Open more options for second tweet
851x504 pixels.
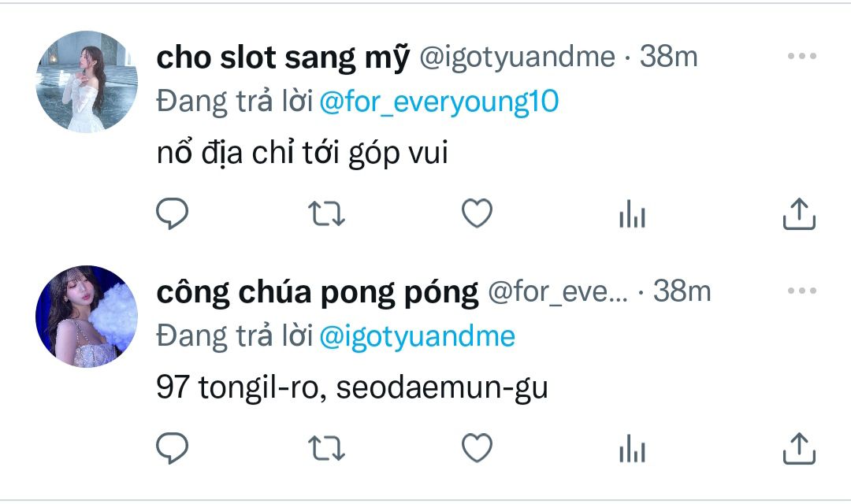802,291
